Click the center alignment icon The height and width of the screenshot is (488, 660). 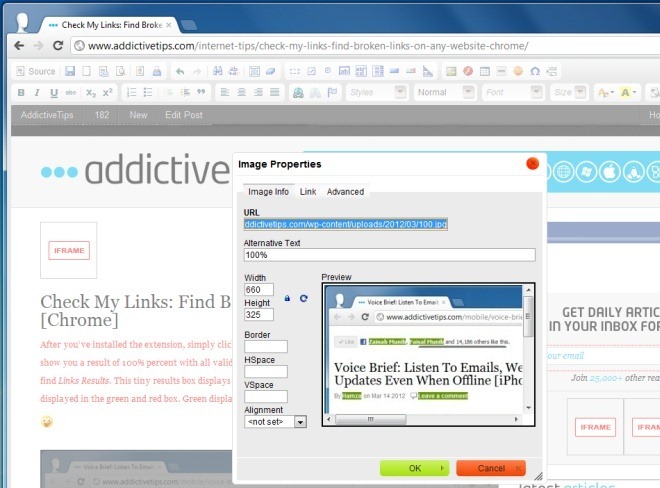pyautogui.click(x=241, y=92)
